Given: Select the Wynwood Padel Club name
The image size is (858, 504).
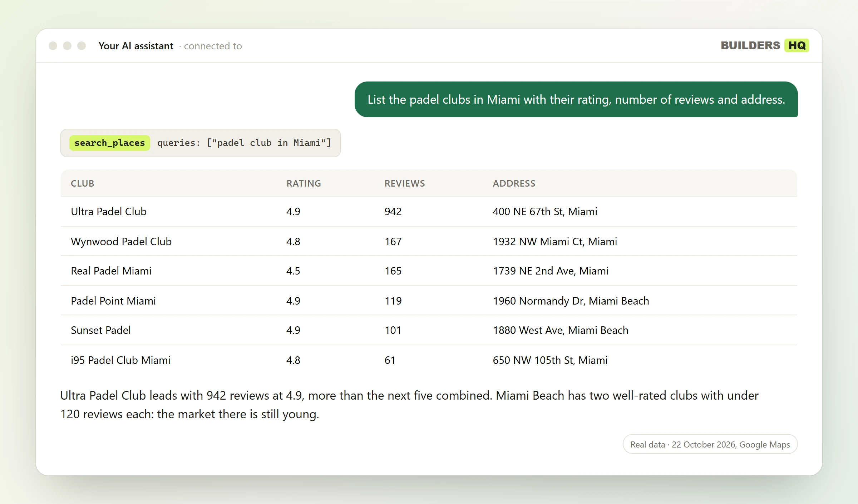Looking at the screenshot, I should pyautogui.click(x=121, y=242).
